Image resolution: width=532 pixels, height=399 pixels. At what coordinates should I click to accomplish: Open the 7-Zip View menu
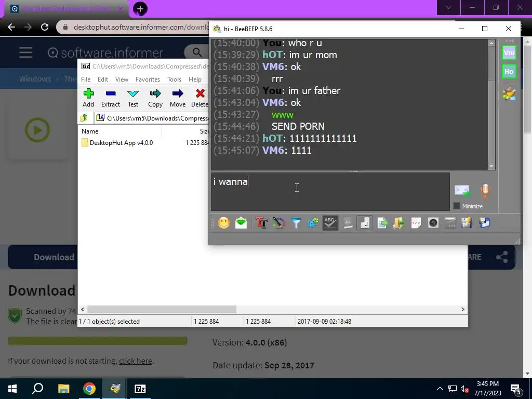[122, 79]
